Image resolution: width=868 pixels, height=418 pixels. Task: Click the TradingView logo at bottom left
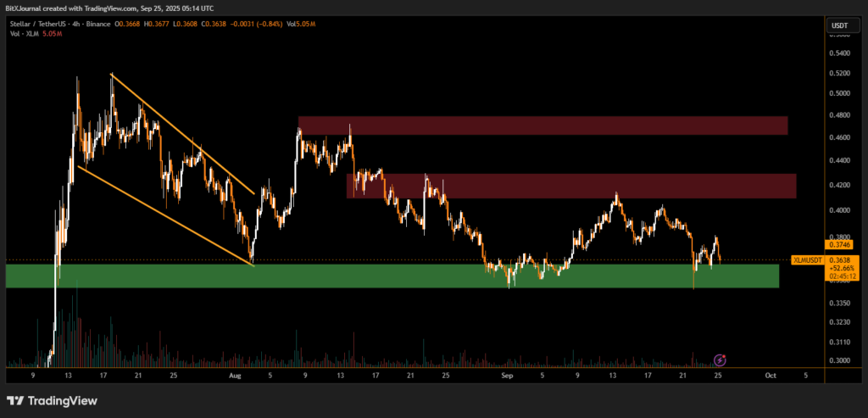[x=52, y=400]
